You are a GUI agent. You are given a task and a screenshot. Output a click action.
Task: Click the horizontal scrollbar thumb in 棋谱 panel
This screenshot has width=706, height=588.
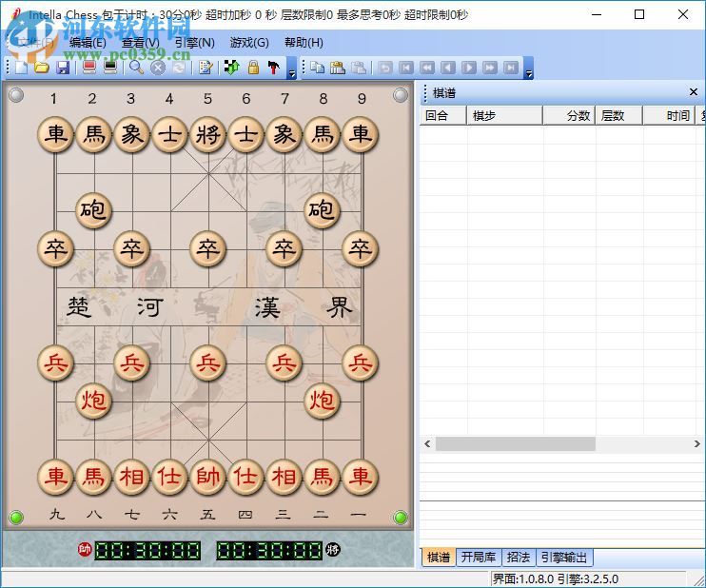click(x=516, y=444)
